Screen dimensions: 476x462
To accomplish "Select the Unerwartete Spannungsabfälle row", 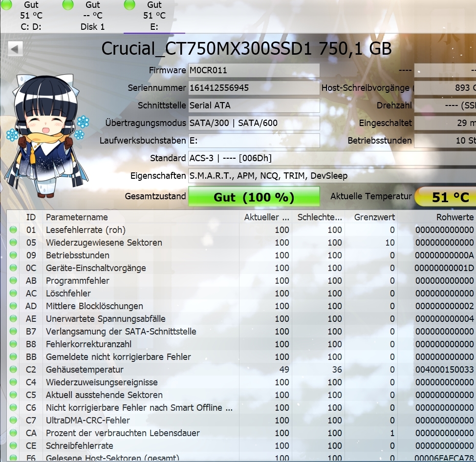I will 241,319.
